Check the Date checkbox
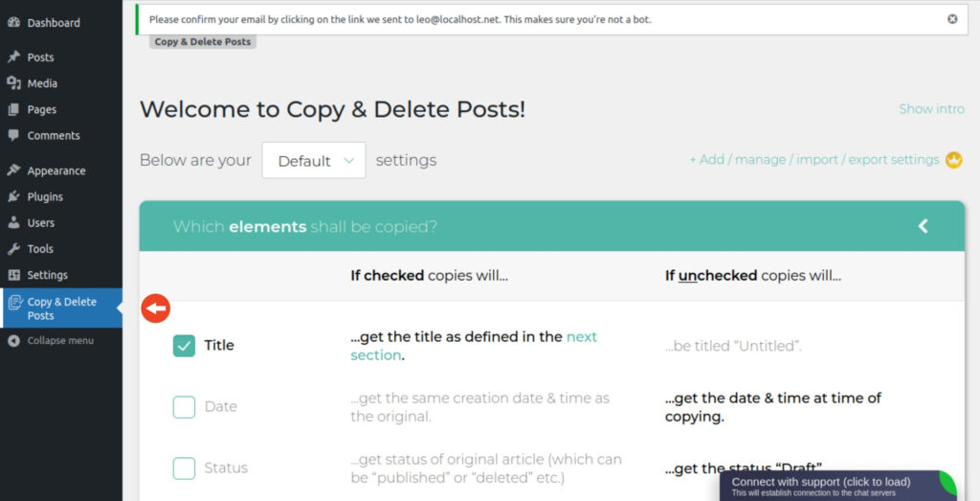The width and height of the screenshot is (980, 501). click(184, 406)
